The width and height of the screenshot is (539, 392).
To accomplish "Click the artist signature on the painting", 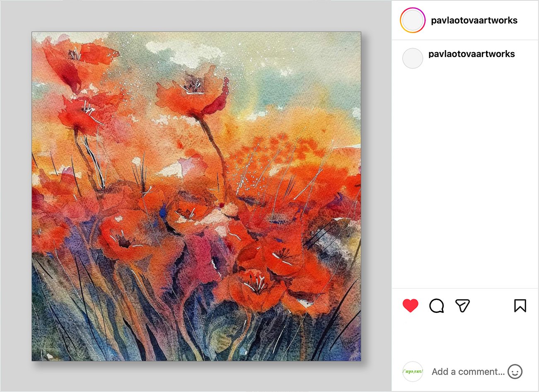I will pos(349,344).
